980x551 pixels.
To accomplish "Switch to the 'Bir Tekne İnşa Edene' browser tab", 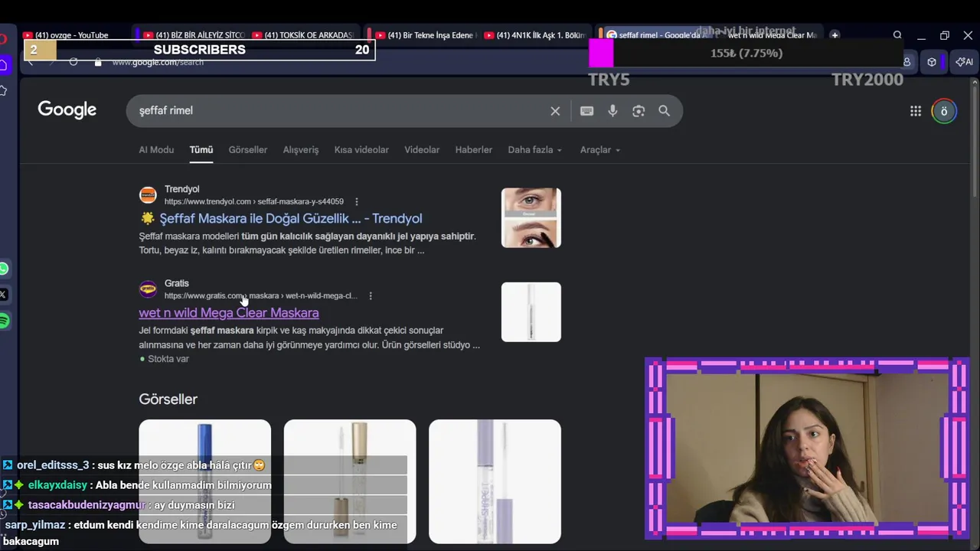I will 427,35.
